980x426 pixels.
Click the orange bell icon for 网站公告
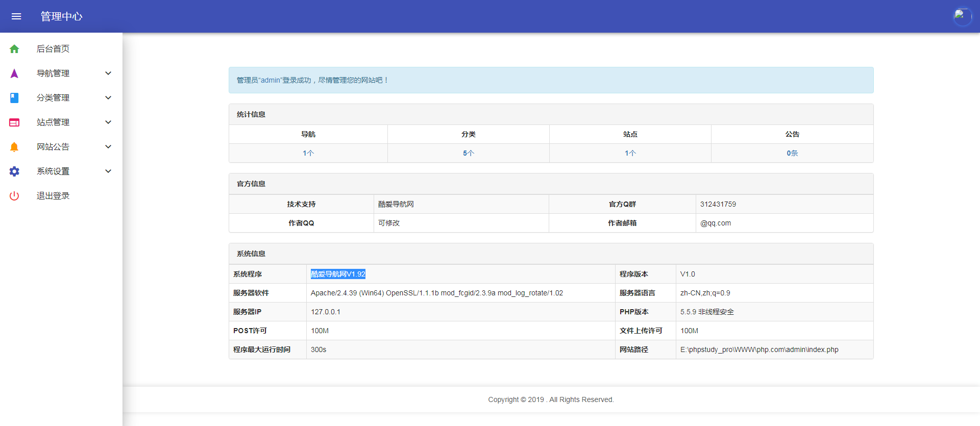(x=14, y=147)
